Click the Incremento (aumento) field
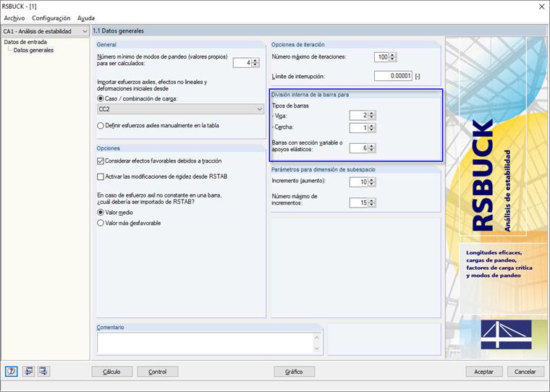550x392 pixels. point(358,182)
